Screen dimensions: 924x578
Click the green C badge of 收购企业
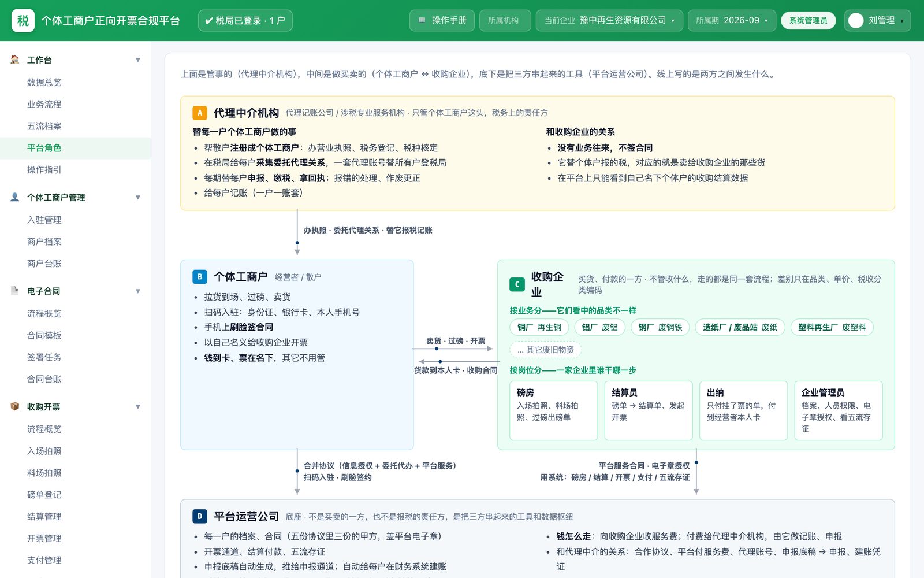(x=517, y=284)
